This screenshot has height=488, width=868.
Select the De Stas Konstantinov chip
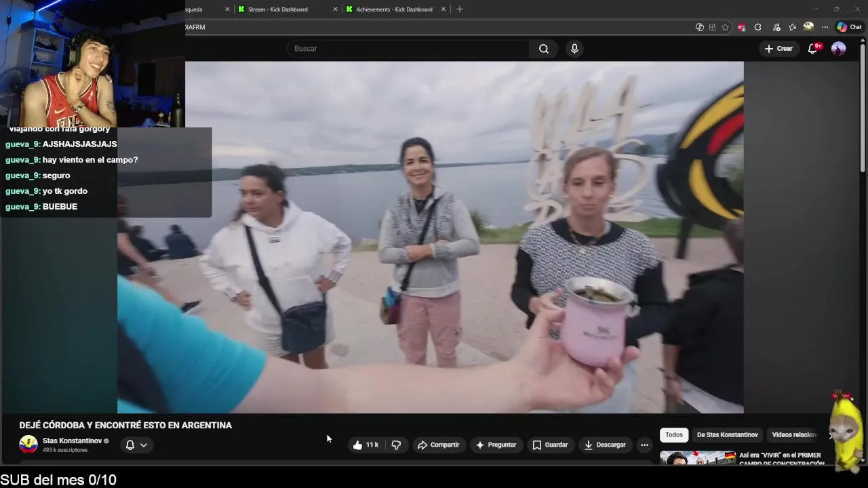coord(727,435)
